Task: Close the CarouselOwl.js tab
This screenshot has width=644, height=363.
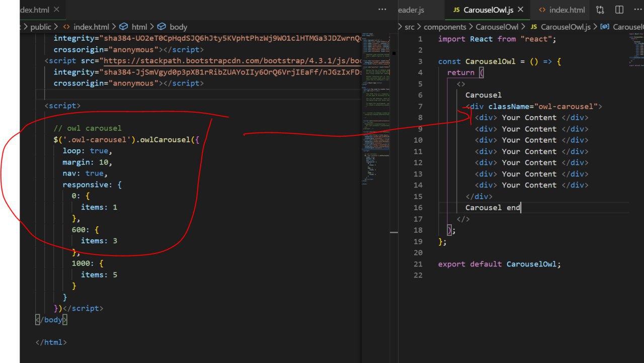Action: 521,10
